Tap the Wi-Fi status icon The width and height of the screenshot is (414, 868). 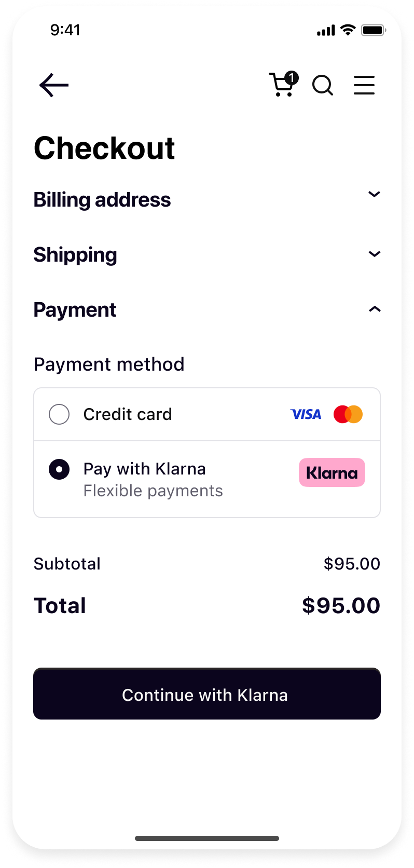pyautogui.click(x=348, y=30)
